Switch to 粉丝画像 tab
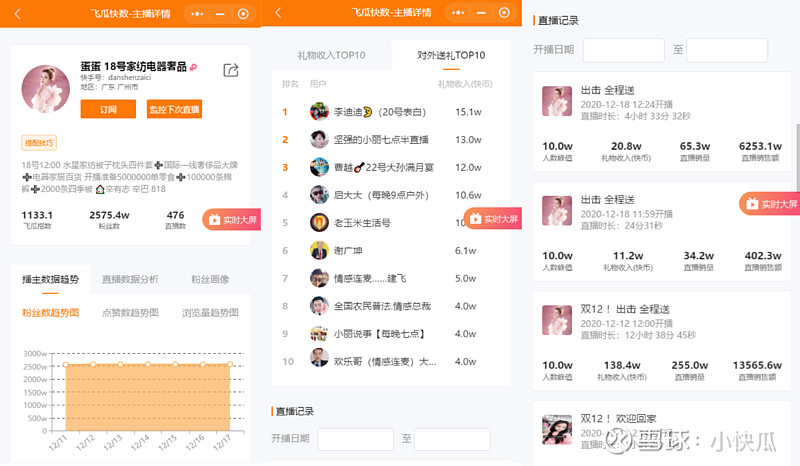The height and width of the screenshot is (466, 800). [210, 279]
